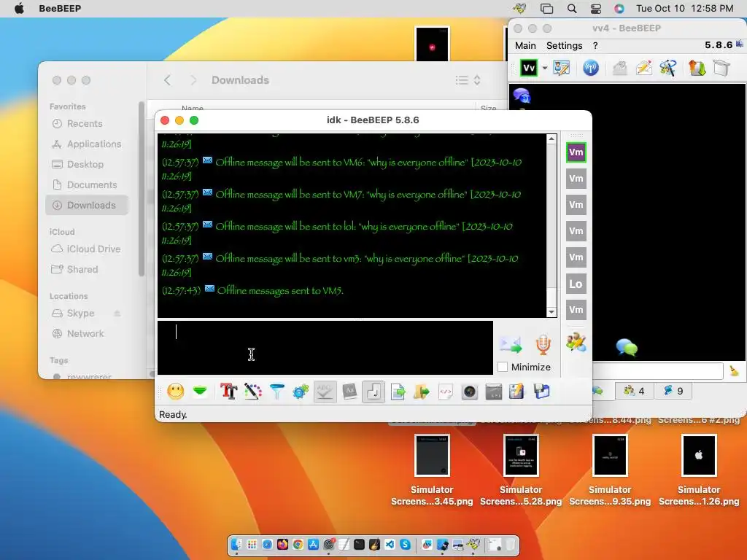
Task: Click the send file document icon
Action: tap(398, 392)
